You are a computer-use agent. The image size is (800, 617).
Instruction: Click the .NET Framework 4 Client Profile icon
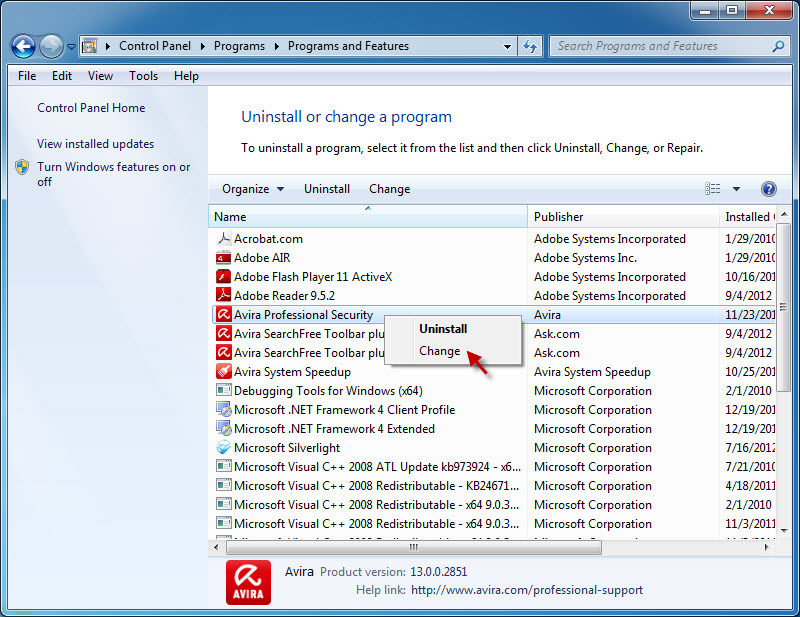coord(223,409)
